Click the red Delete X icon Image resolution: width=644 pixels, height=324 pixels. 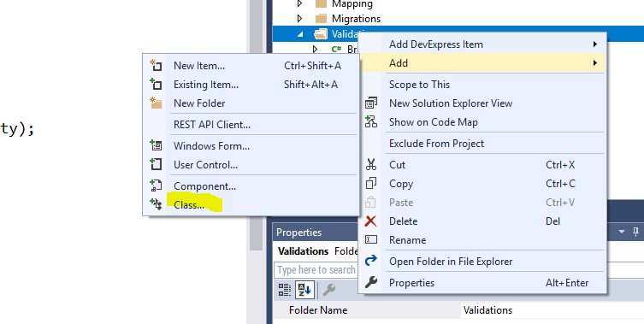click(x=370, y=221)
